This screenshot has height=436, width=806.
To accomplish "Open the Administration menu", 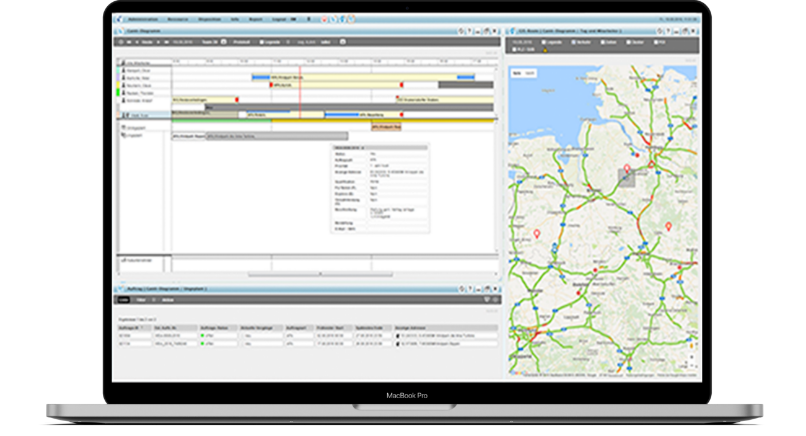I will pyautogui.click(x=145, y=17).
